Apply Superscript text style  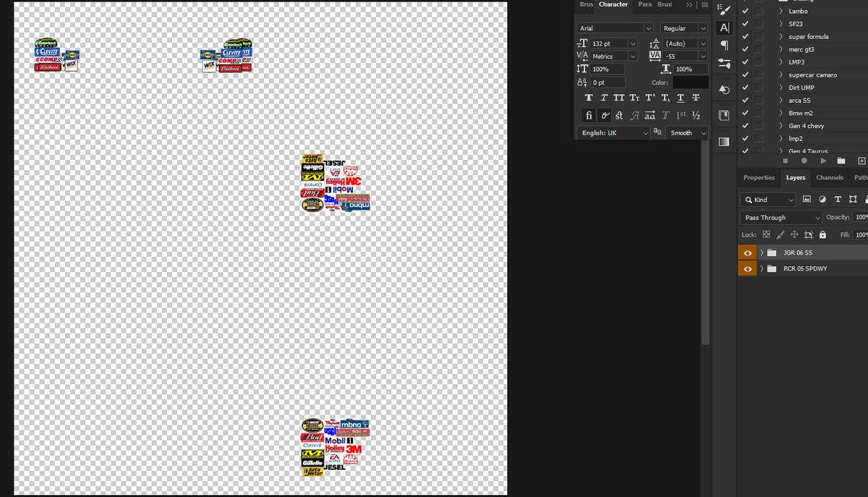(650, 98)
